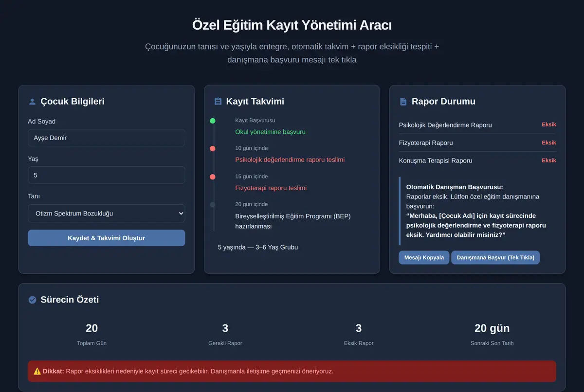Click Eksik status of Fizyoterapi Raporu
Screen dimensions: 584x392
(549, 143)
